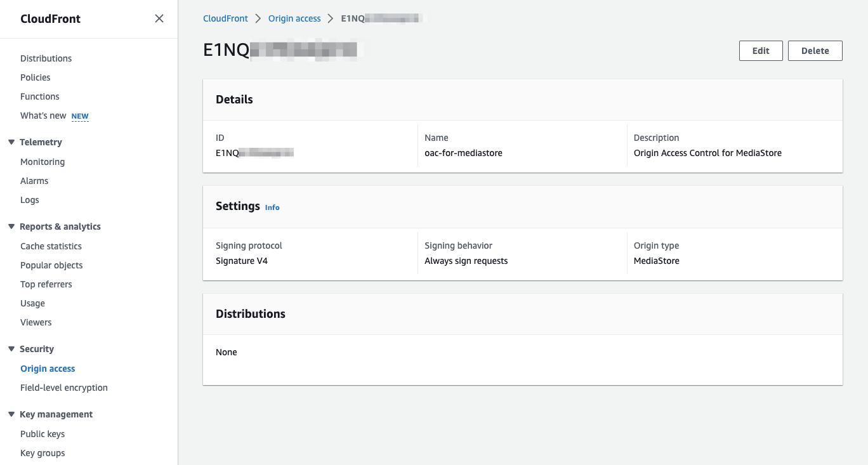This screenshot has height=465, width=868.
Task: Open Policies in the sidebar
Action: click(x=36, y=77)
